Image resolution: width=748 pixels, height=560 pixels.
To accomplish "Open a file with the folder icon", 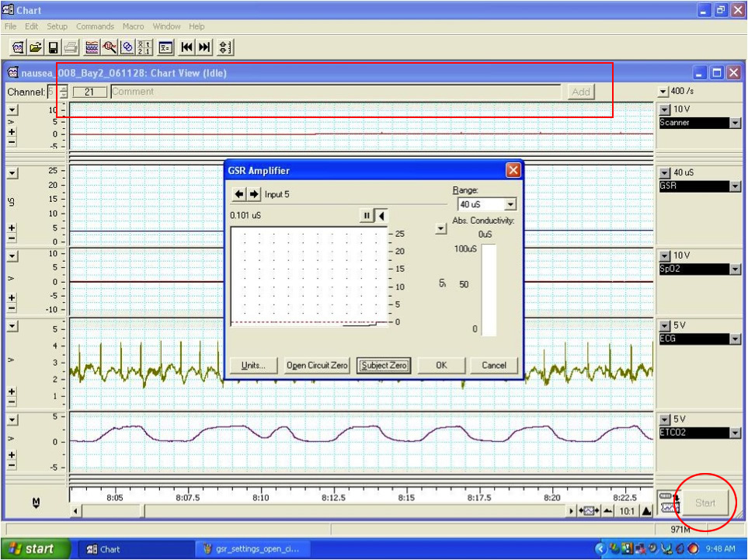I will [x=36, y=47].
